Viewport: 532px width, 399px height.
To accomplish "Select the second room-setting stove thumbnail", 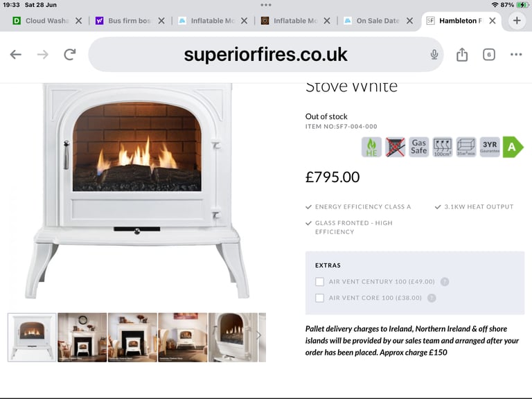I will pyautogui.click(x=132, y=337).
